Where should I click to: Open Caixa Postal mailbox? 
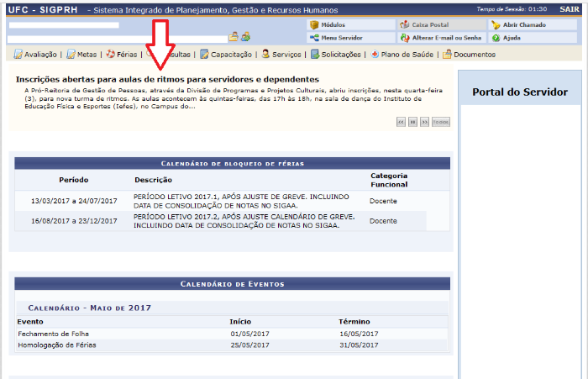click(x=429, y=25)
